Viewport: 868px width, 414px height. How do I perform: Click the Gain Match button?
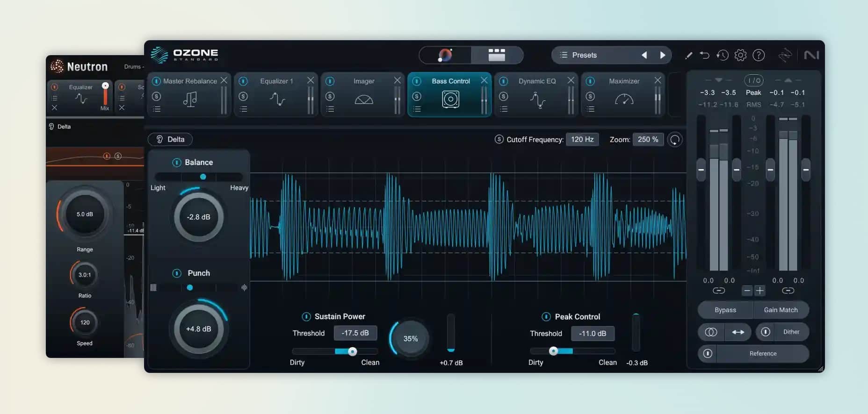pyautogui.click(x=781, y=310)
